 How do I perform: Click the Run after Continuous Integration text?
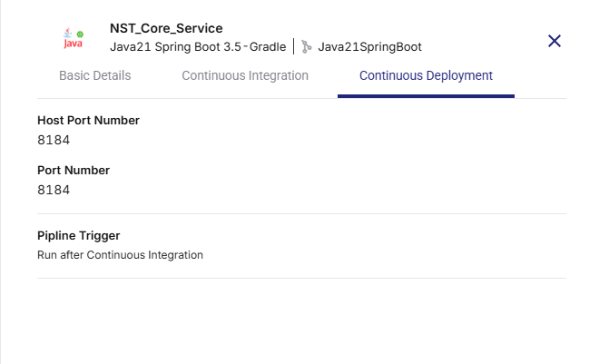(x=120, y=255)
